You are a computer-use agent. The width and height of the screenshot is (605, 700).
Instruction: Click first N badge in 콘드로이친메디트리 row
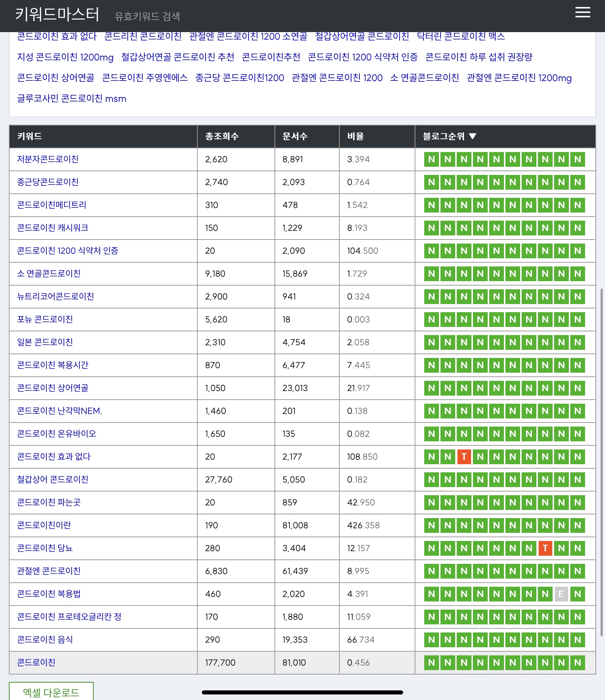point(432,205)
